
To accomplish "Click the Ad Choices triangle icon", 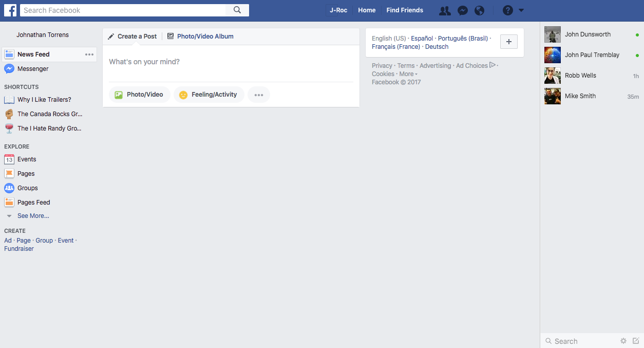I will click(493, 65).
